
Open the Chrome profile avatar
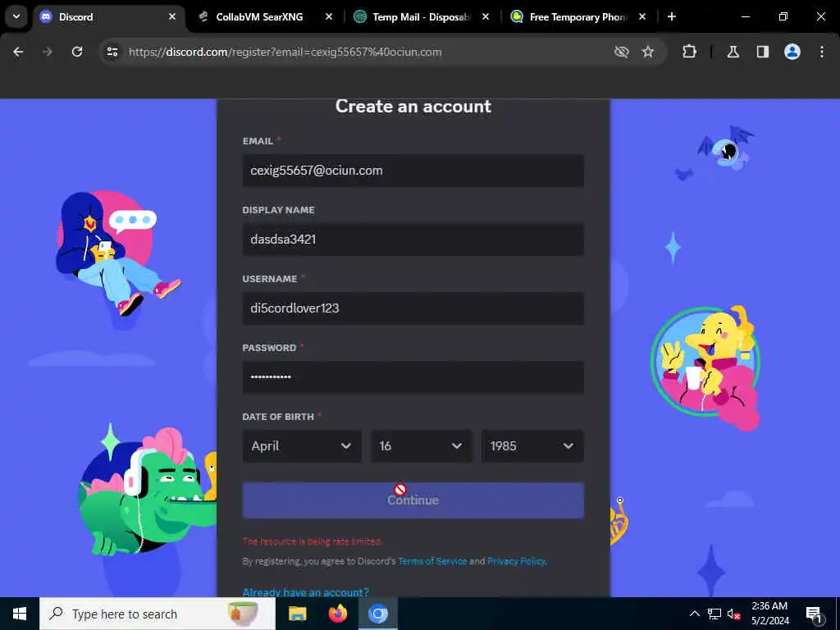click(792, 52)
